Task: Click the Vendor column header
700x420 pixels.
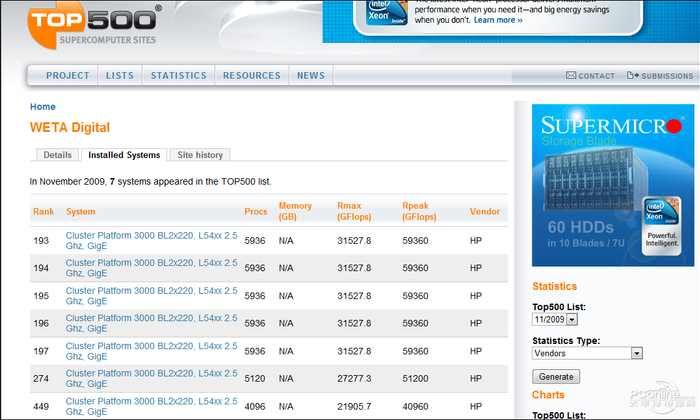Action: 485,212
